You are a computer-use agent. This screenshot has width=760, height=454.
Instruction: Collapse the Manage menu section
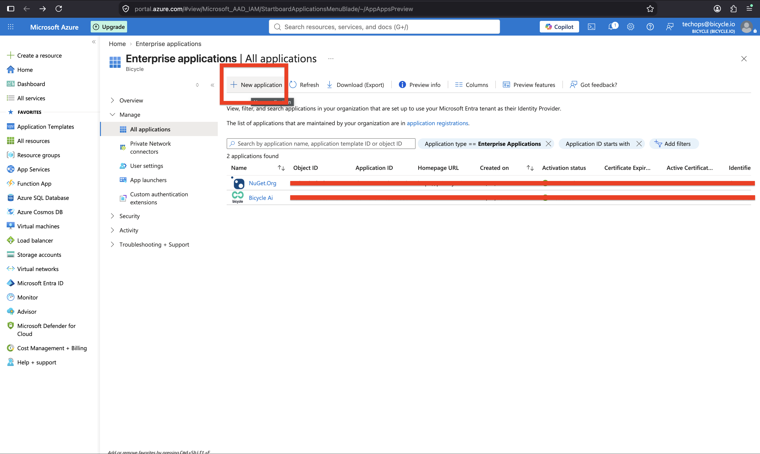[125, 114]
